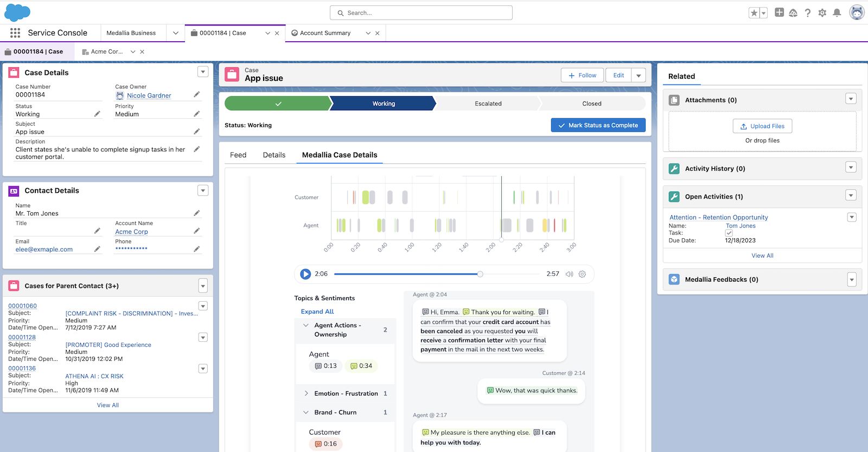
Task: Click the global Search field
Action: coord(421,13)
